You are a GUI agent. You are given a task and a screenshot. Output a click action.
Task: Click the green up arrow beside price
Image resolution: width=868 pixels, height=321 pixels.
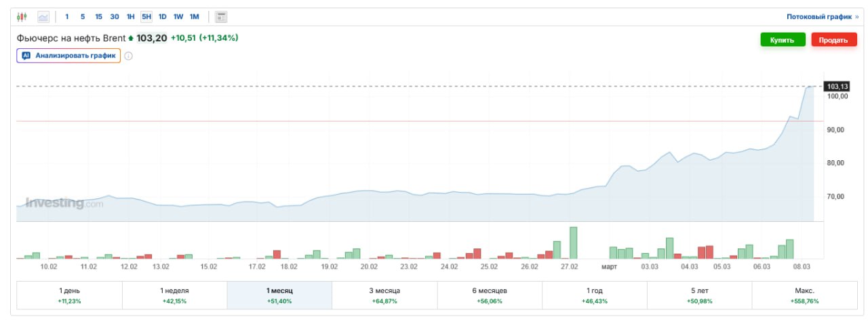tap(131, 38)
